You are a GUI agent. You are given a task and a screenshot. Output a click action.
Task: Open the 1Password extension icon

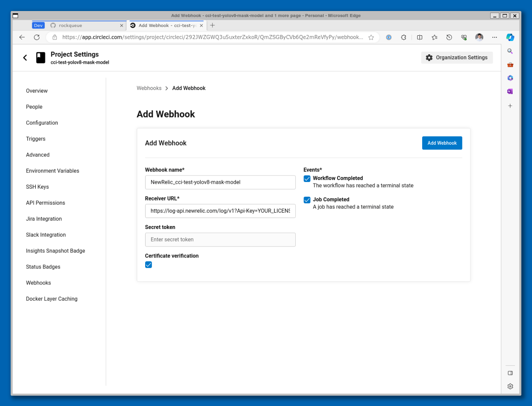coord(389,37)
